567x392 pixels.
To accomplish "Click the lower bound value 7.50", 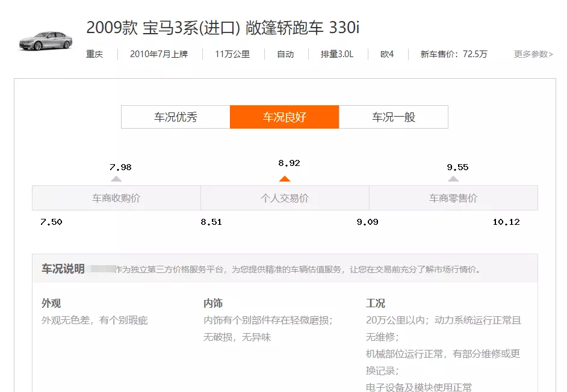I will (x=51, y=222).
